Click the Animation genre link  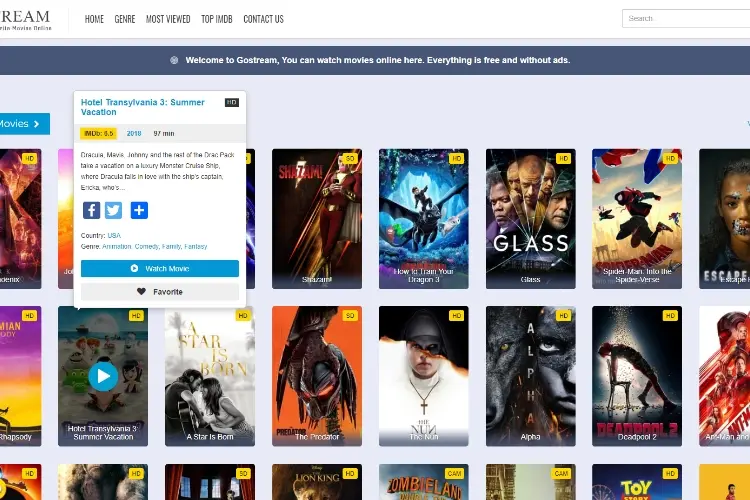[x=117, y=246]
